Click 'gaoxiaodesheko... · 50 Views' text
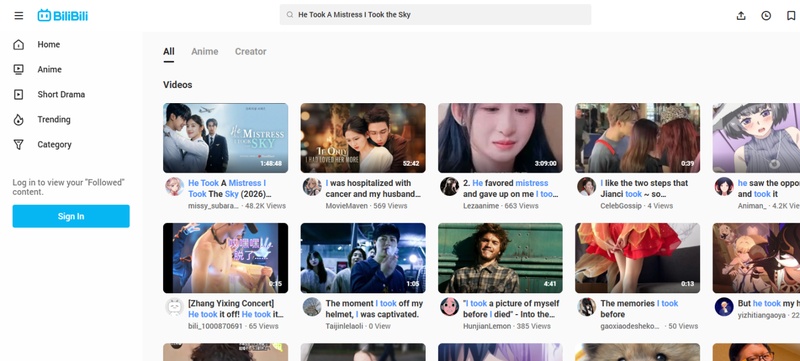Viewport: 800px width, 361px height. [x=649, y=326]
